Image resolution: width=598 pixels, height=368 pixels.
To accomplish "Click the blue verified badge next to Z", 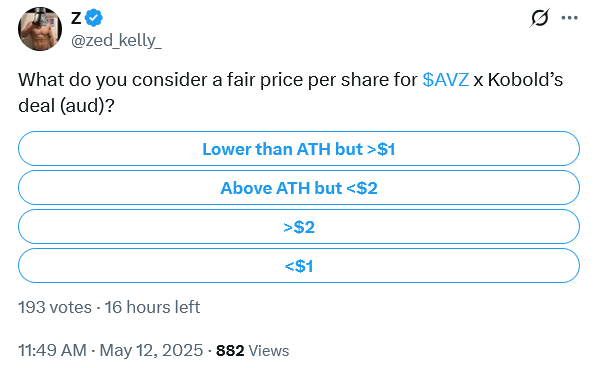I will tap(93, 18).
